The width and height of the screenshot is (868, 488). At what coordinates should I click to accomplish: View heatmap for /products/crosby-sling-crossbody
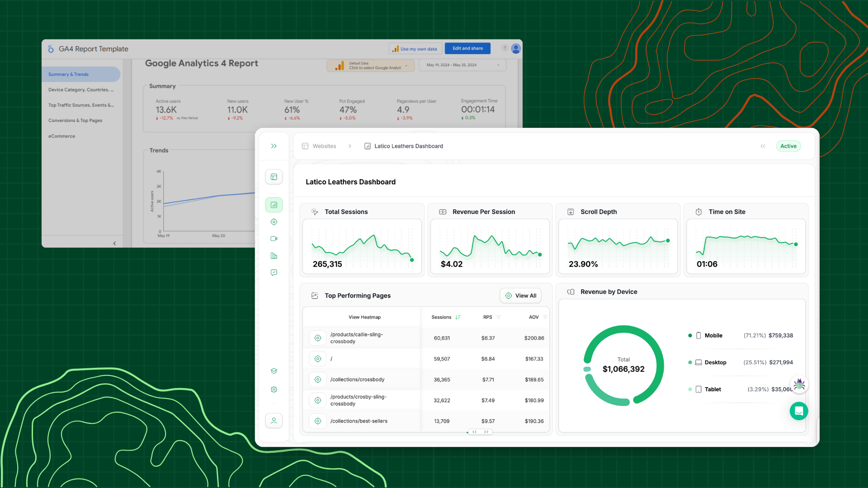(318, 400)
